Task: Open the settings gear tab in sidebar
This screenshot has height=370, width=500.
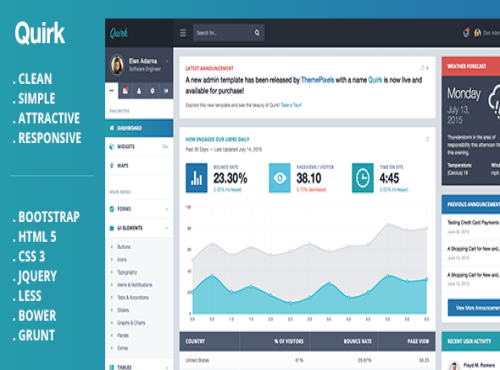Action: click(152, 91)
